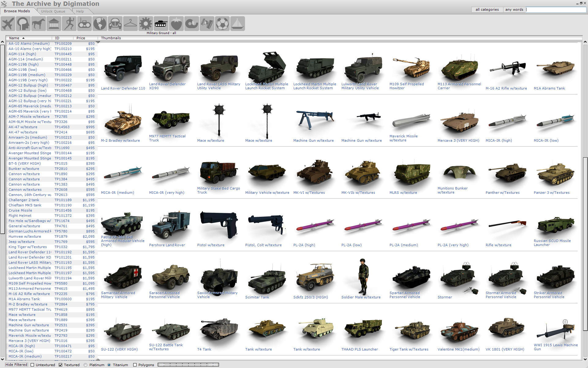Uncheck the Textured checkbox
The width and height of the screenshot is (588, 368).
pos(61,365)
